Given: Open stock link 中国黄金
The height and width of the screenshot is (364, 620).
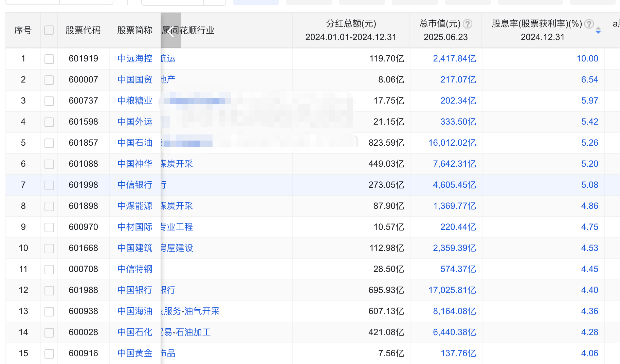Looking at the screenshot, I should [135, 353].
